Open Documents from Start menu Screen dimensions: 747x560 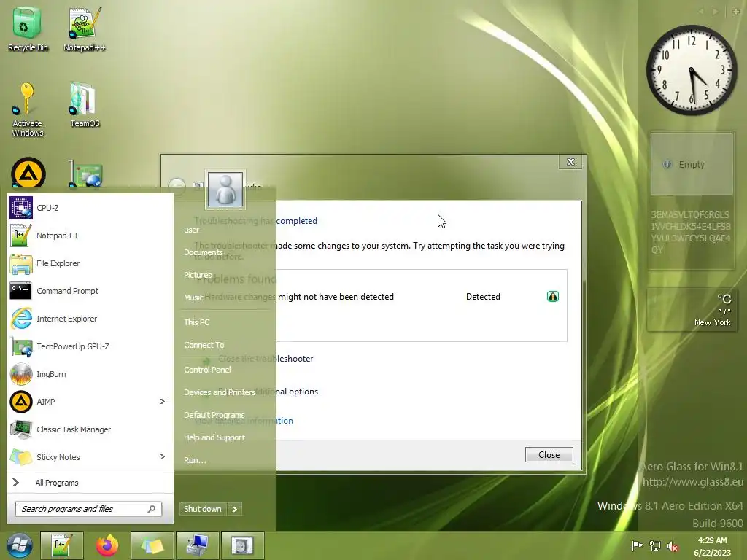click(204, 252)
